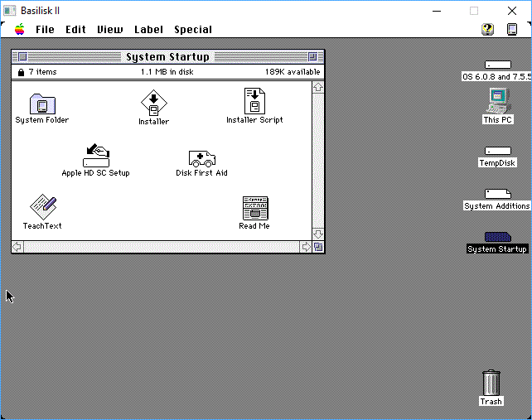The height and width of the screenshot is (420, 532).
Task: Click the System Startup window zoom box
Action: (312, 56)
